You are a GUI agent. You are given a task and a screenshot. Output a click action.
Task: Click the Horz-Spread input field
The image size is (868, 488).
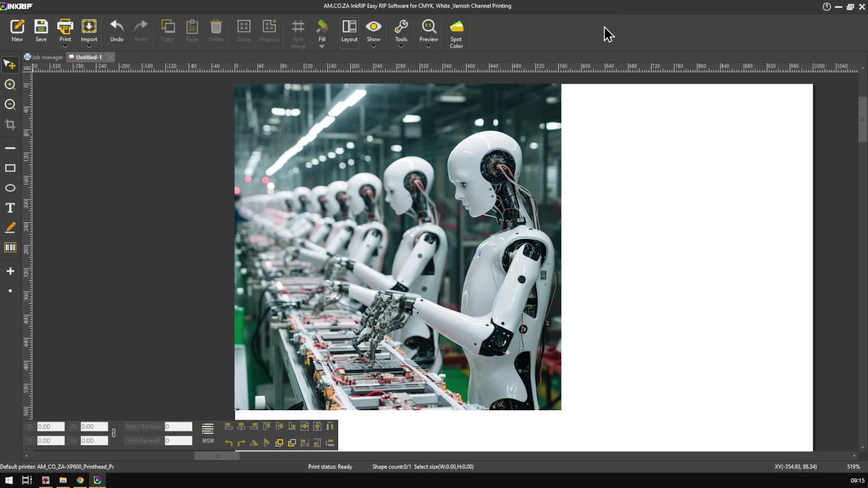[178, 427]
